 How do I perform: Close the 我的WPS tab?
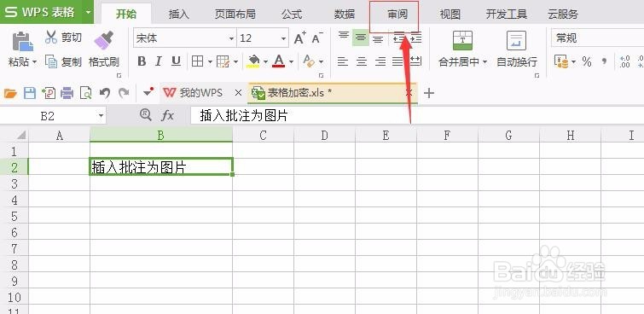pos(238,93)
